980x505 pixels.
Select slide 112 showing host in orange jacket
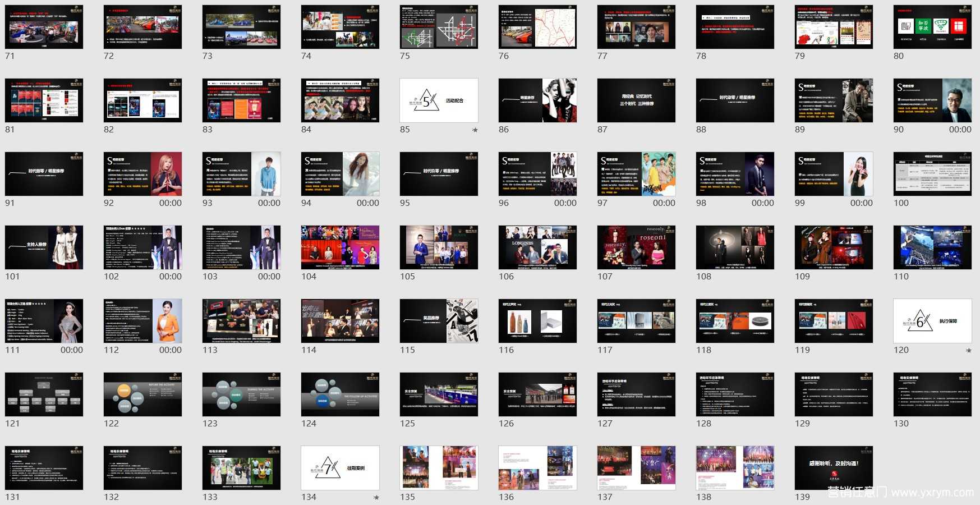(142, 321)
